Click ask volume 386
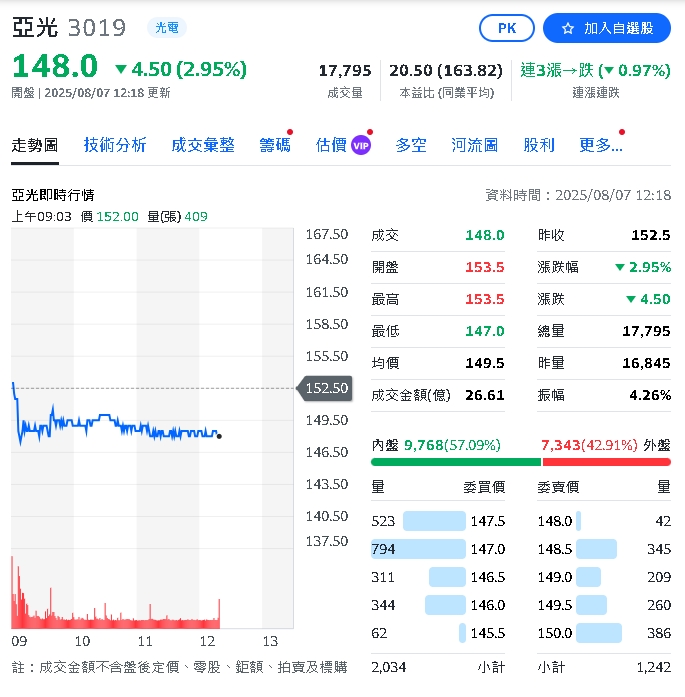Screen dimensions: 685x697 coord(659,633)
